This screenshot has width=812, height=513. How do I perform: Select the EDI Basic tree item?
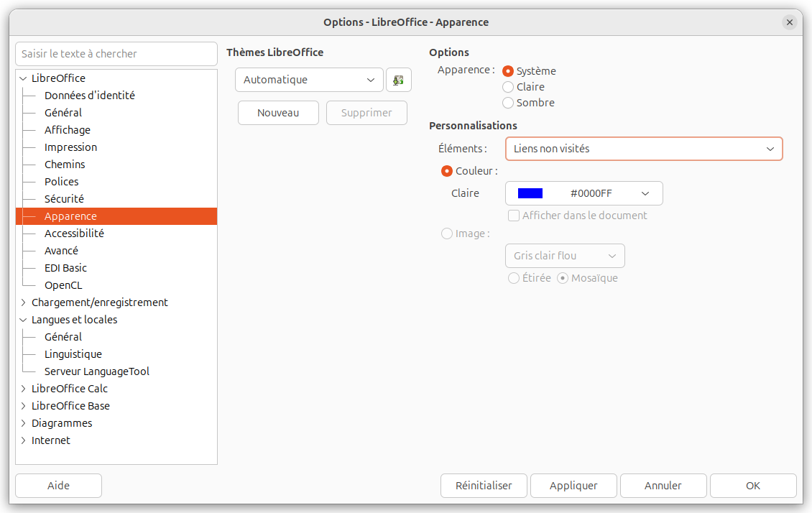point(66,267)
